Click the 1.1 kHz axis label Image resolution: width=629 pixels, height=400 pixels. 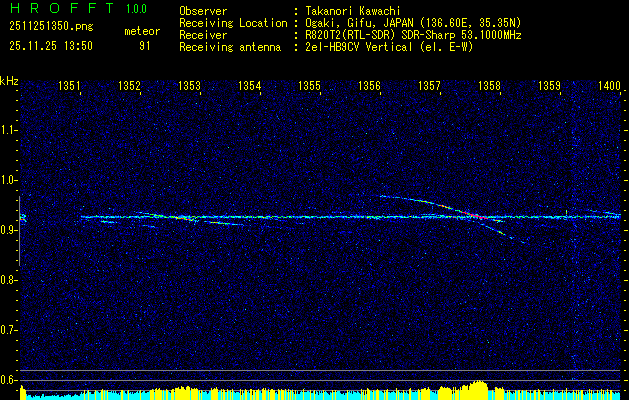8,130
